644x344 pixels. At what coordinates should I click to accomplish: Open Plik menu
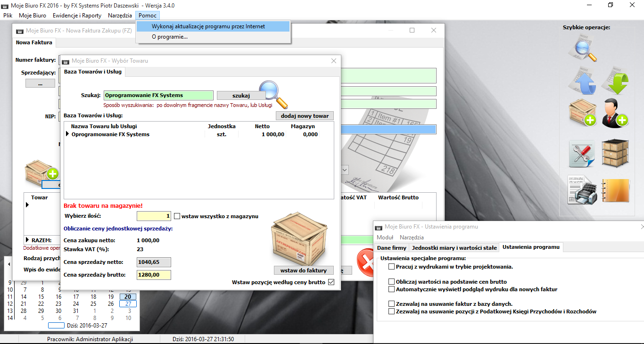click(x=8, y=16)
